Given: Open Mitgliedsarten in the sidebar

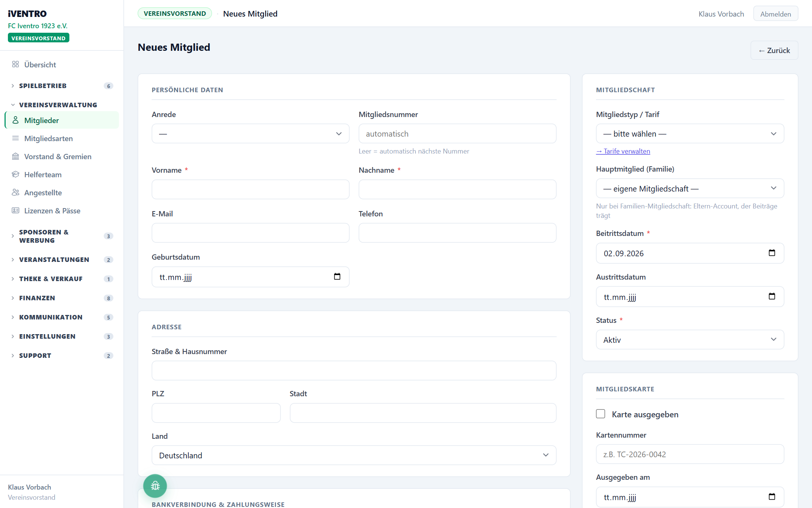Looking at the screenshot, I should click(x=62, y=138).
